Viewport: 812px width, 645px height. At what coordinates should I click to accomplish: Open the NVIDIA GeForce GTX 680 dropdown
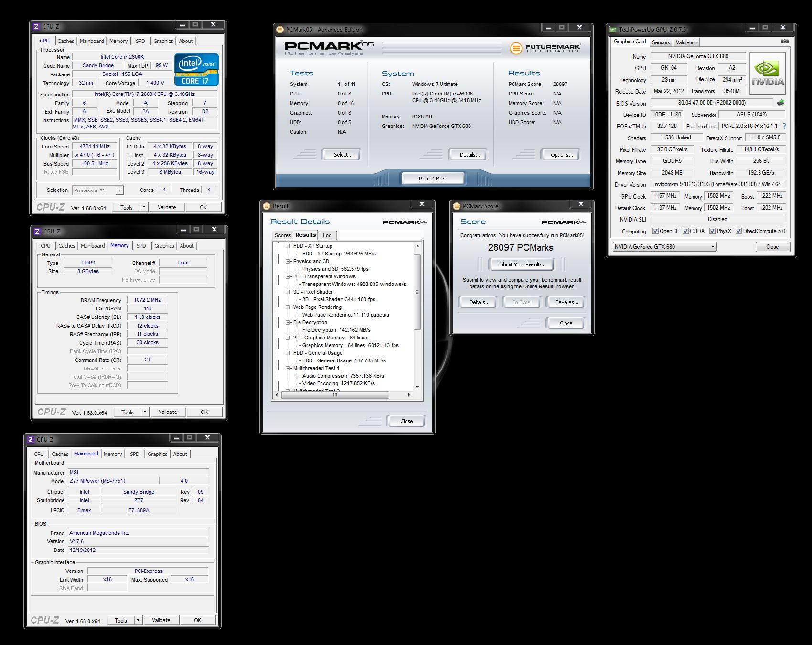(x=664, y=247)
